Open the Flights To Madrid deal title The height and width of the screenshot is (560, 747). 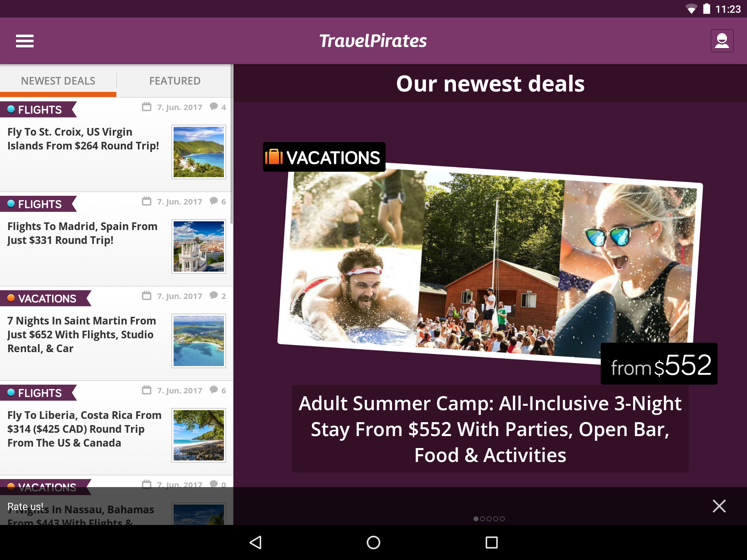[x=82, y=233]
